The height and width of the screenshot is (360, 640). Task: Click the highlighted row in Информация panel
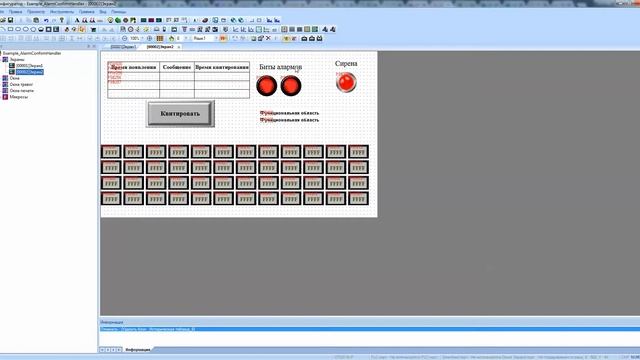[x=369, y=329]
